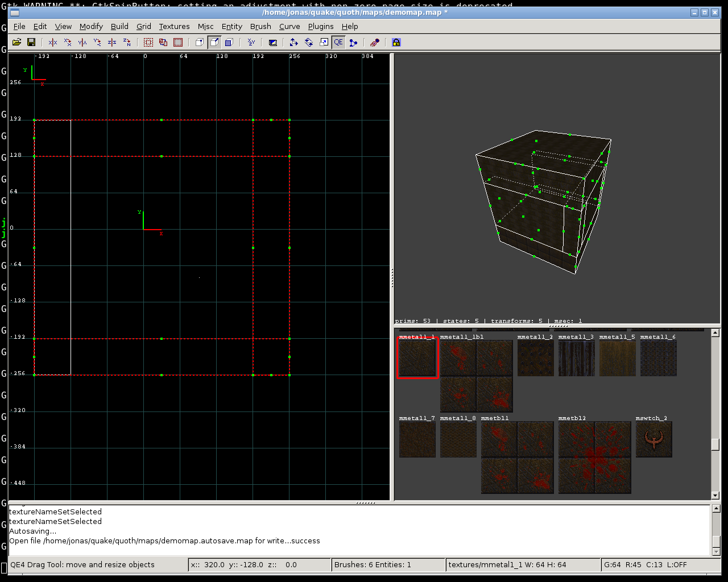The height and width of the screenshot is (582, 728).
Task: Click the Save floppy disk icon
Action: (31, 42)
